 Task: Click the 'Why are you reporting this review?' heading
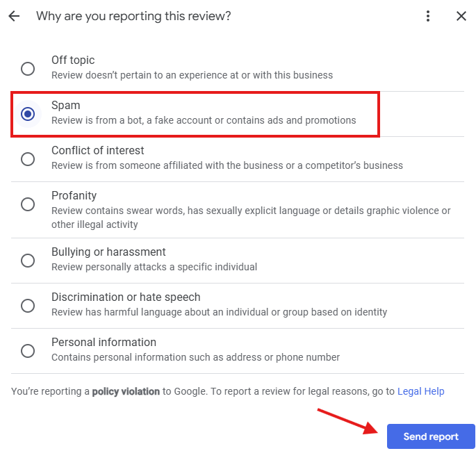coord(133,16)
